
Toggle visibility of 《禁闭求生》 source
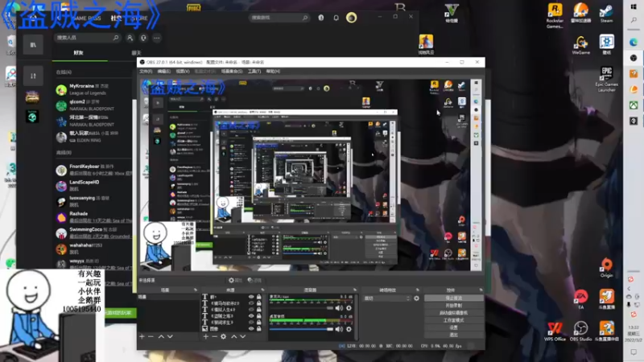[x=251, y=323]
